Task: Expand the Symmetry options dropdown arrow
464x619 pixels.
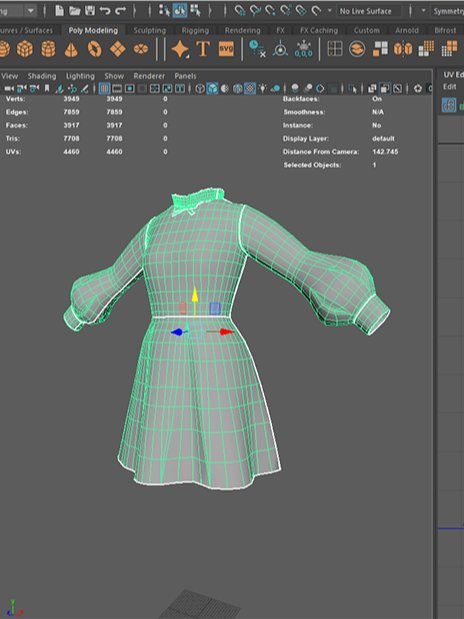Action: coord(423,11)
